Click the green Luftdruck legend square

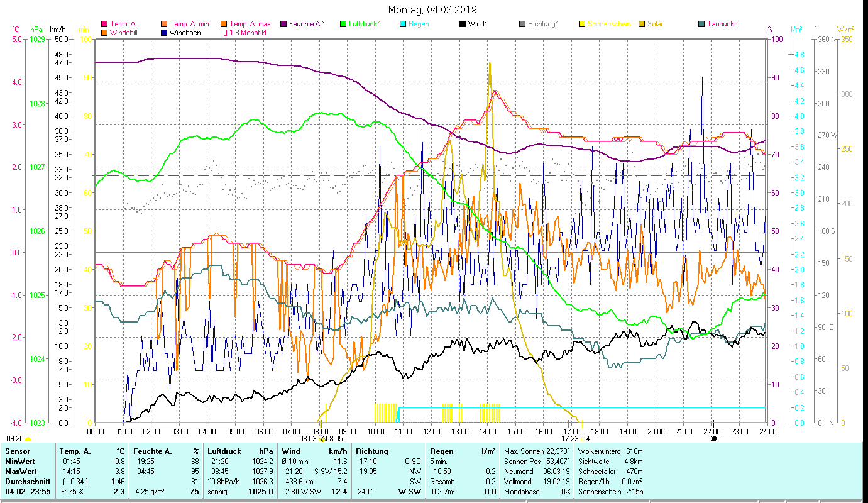pyautogui.click(x=343, y=25)
